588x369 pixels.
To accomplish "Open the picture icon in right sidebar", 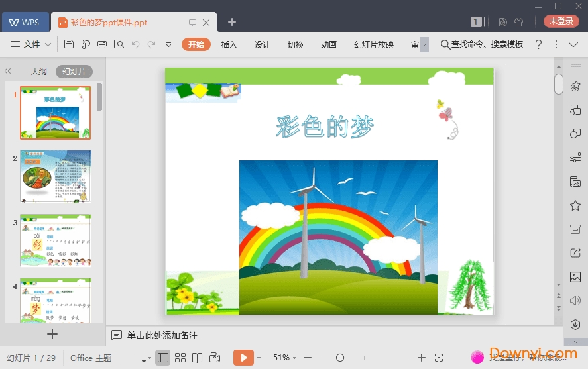I will [x=575, y=277].
